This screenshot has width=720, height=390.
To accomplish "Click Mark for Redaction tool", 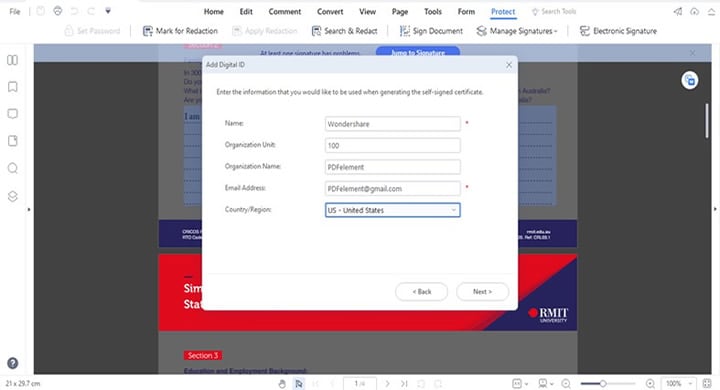I will (x=180, y=31).
